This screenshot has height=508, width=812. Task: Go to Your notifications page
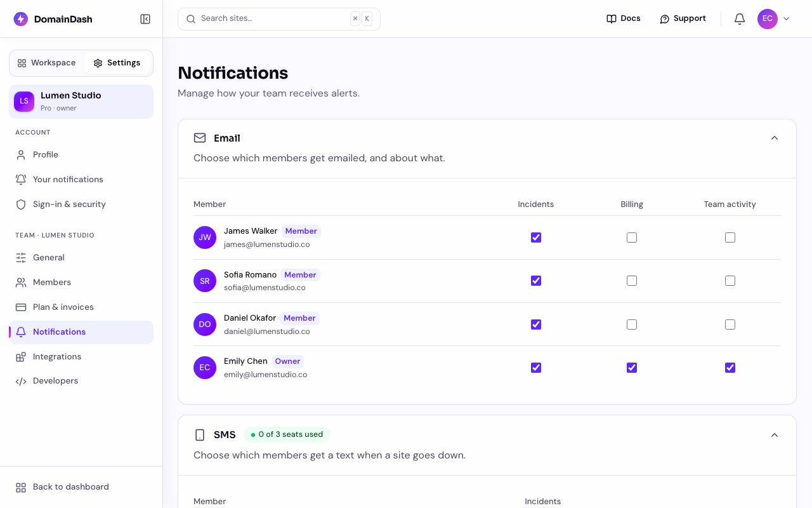[x=81, y=180]
